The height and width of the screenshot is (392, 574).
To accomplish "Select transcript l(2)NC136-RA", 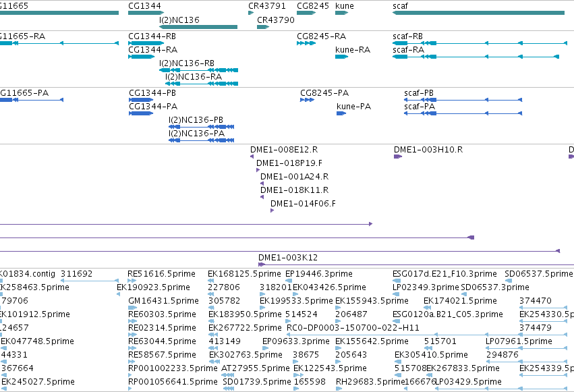I will click(x=202, y=84).
